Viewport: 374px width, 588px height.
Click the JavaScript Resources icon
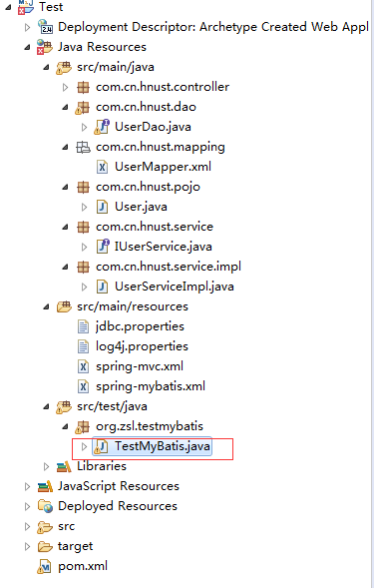[45, 487]
